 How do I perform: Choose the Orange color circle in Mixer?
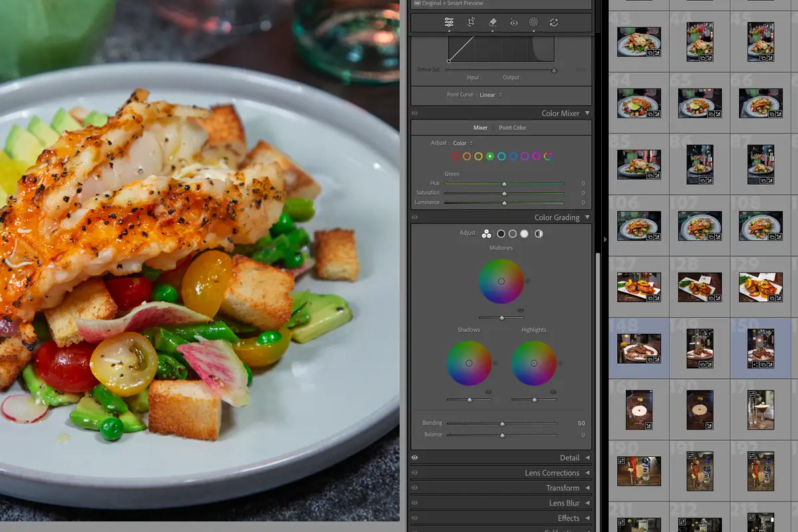pos(467,156)
